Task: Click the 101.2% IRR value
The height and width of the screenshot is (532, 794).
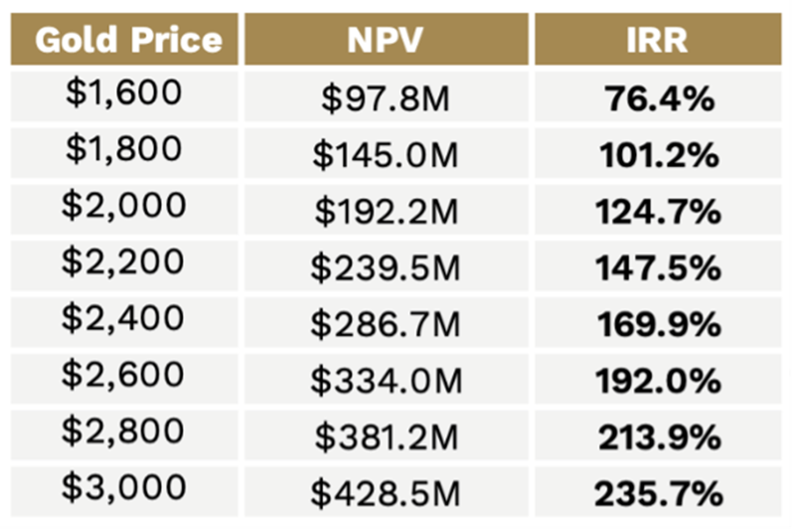Action: [659, 155]
